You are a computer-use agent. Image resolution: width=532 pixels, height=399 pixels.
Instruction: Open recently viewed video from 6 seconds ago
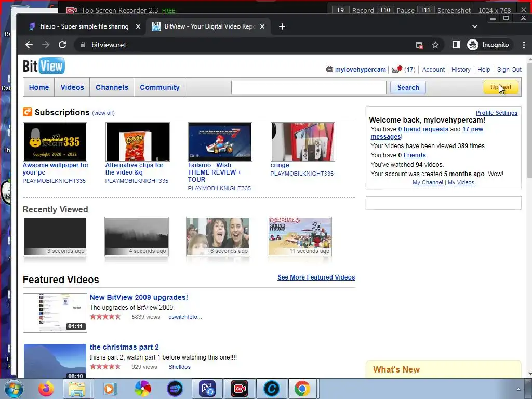218,236
